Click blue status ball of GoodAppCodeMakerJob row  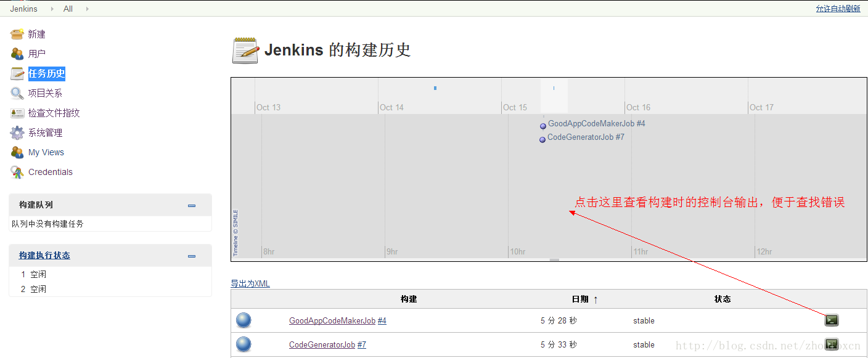(x=244, y=320)
